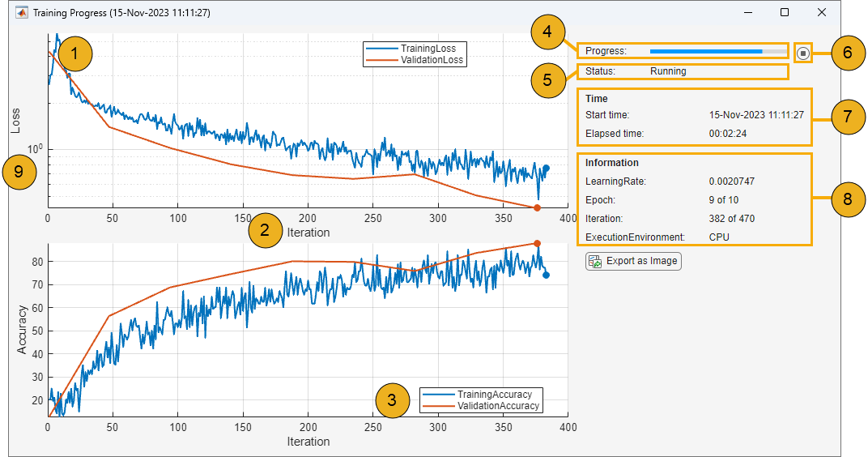Select callout number 1 on loss plot

(x=74, y=54)
